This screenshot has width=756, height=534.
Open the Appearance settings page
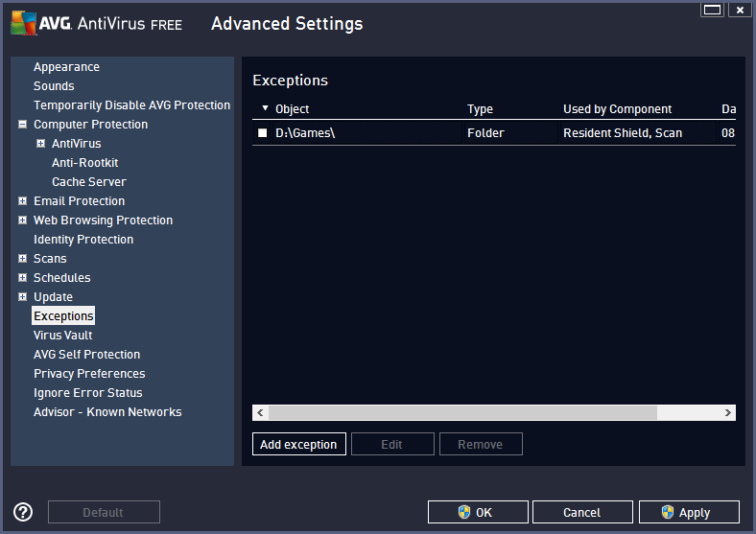pos(66,67)
